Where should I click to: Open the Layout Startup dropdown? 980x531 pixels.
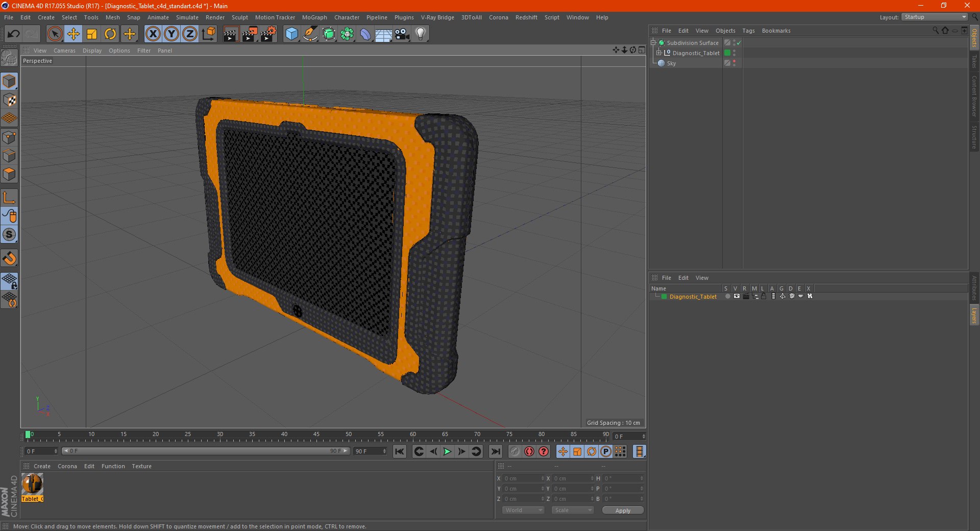pos(935,17)
